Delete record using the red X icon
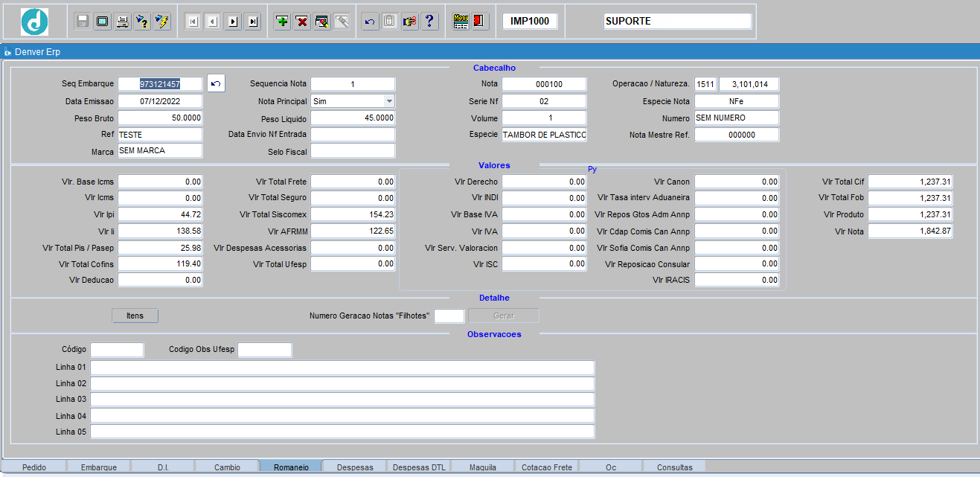The image size is (980, 477). pyautogui.click(x=302, y=22)
